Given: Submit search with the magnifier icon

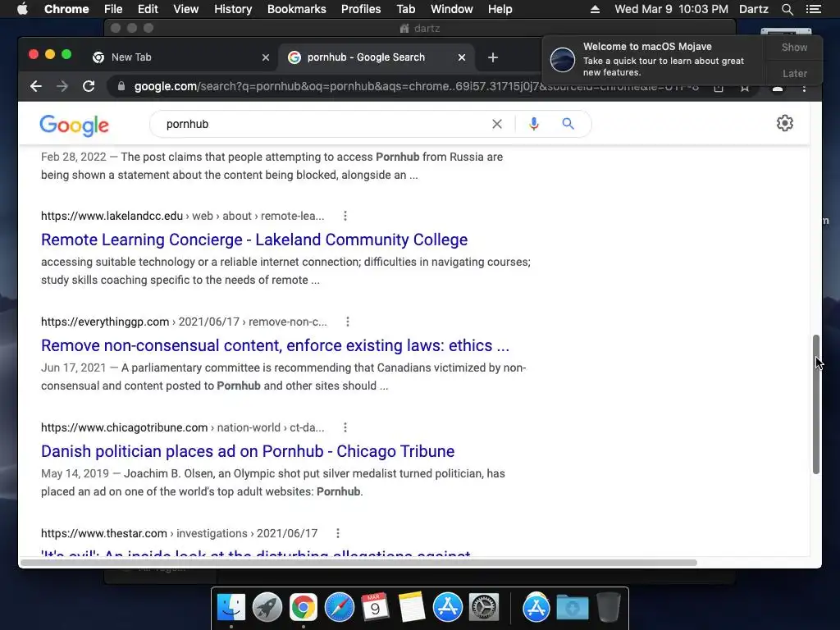Looking at the screenshot, I should pos(568,125).
